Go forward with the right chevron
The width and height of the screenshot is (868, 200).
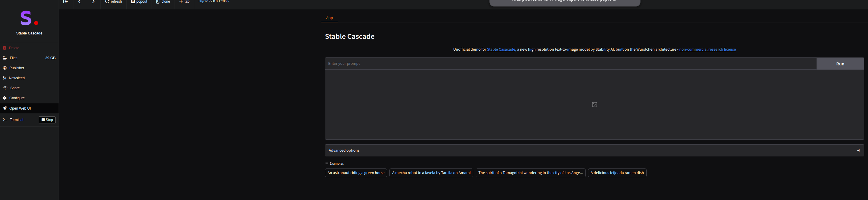(x=93, y=2)
